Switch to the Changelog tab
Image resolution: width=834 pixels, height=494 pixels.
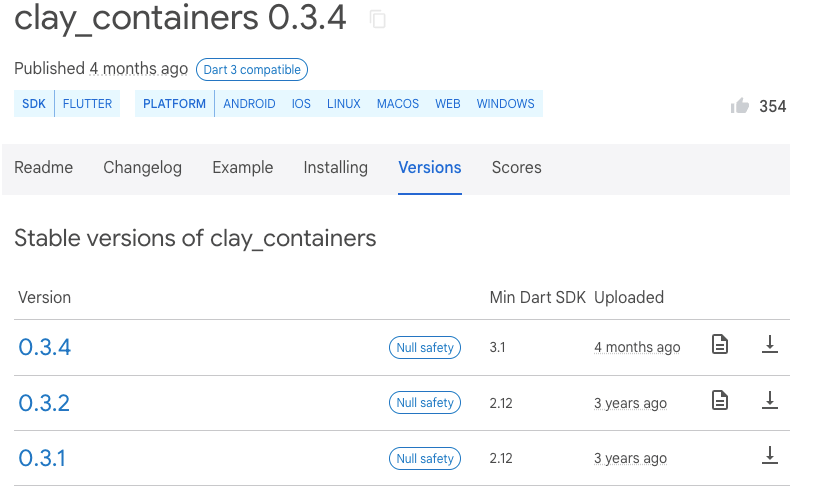pyautogui.click(x=143, y=168)
